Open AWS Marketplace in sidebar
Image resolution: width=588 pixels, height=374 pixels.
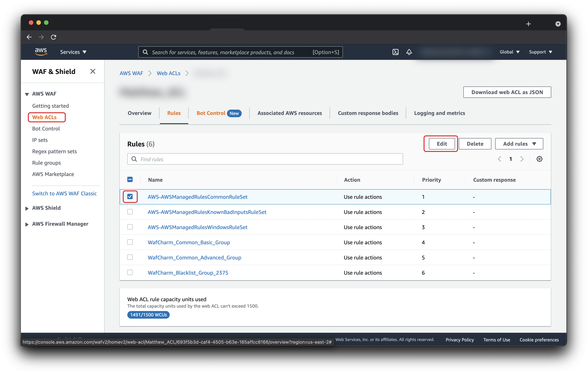coord(53,174)
